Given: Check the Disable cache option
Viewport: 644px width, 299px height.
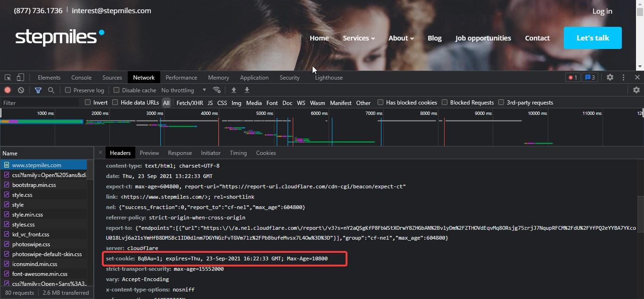Looking at the screenshot, I should (x=116, y=90).
